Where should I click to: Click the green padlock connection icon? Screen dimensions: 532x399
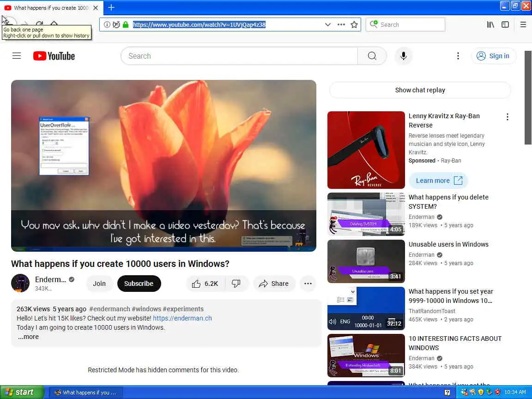pos(126,24)
